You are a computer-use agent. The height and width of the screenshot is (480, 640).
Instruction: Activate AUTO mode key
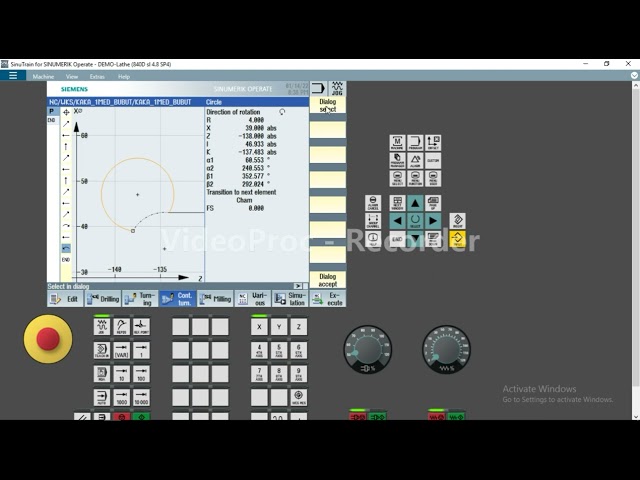pos(102,398)
